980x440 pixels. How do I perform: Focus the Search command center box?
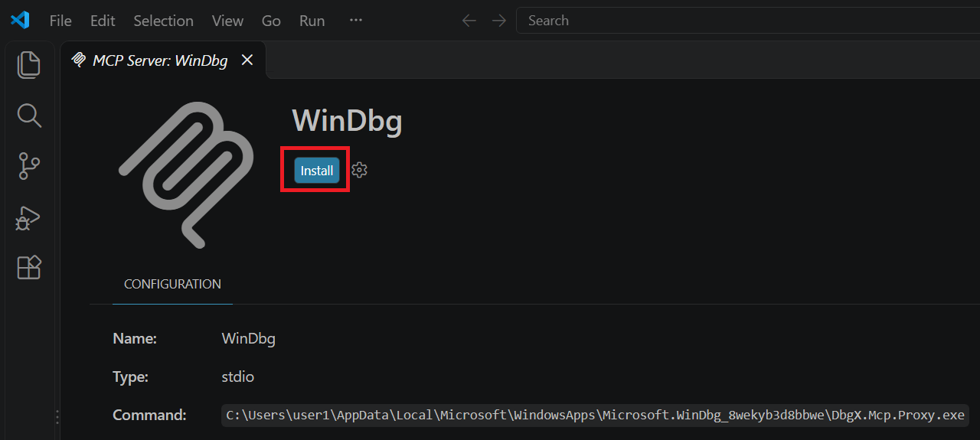click(x=748, y=21)
